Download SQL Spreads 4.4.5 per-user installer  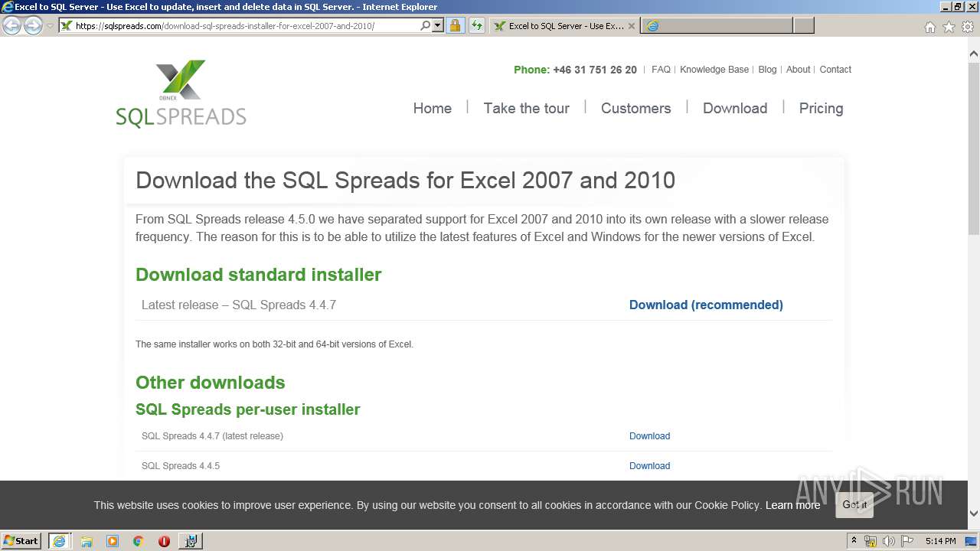tap(649, 466)
